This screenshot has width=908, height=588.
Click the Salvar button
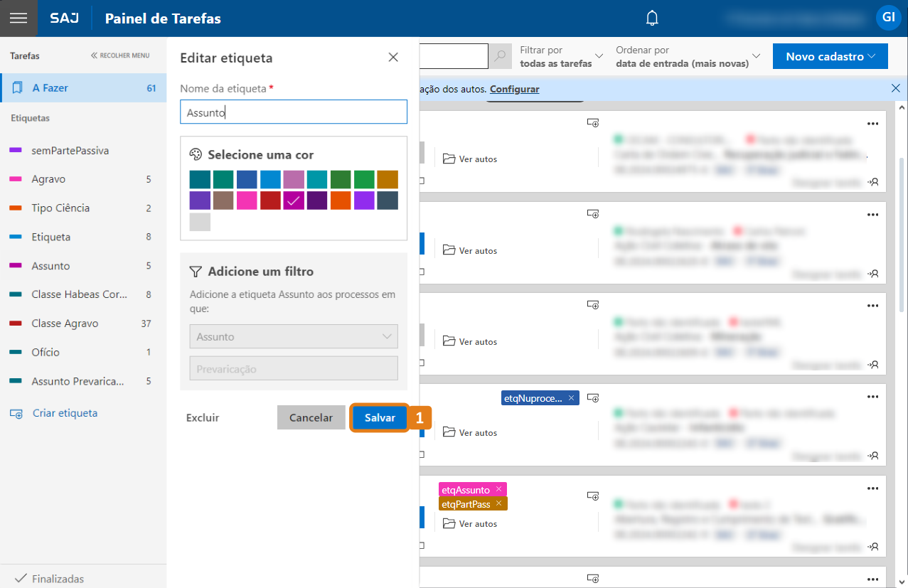pos(380,418)
